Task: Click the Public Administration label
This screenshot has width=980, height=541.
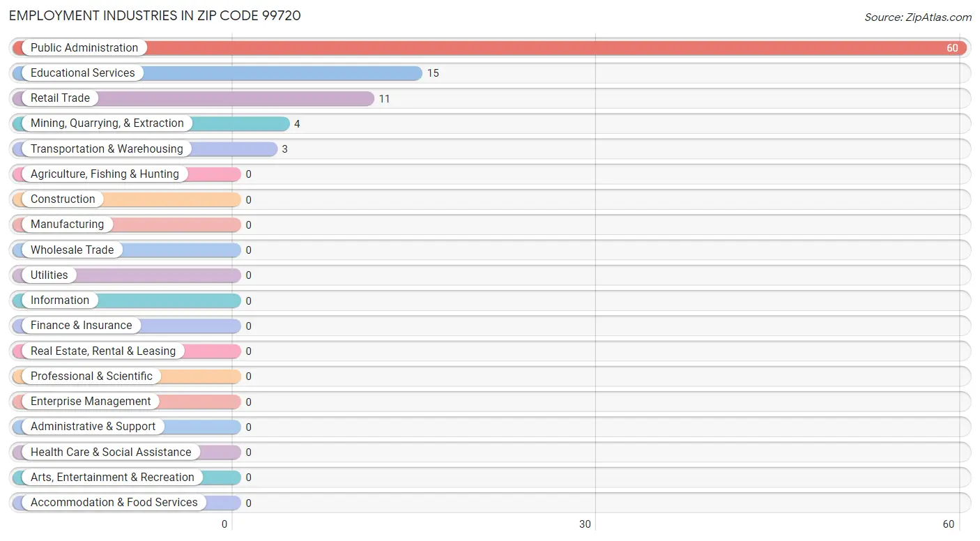Action: click(x=84, y=47)
